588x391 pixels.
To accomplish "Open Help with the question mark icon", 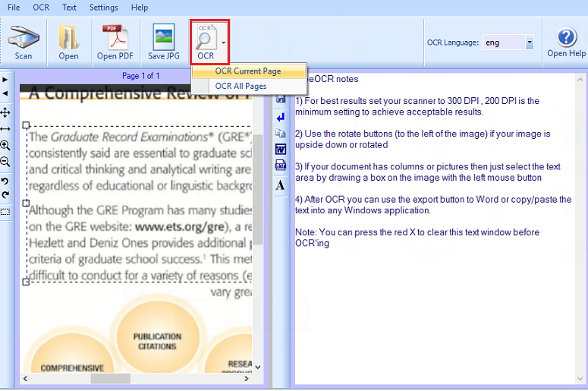I will coord(566,42).
